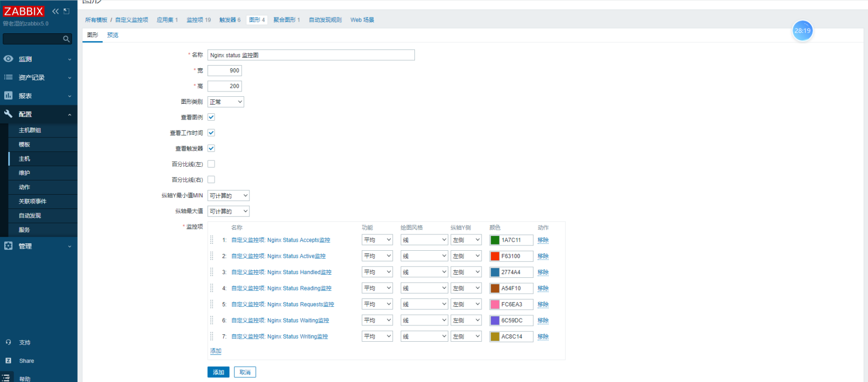Open the 纵轴最大值 dropdown

click(228, 211)
